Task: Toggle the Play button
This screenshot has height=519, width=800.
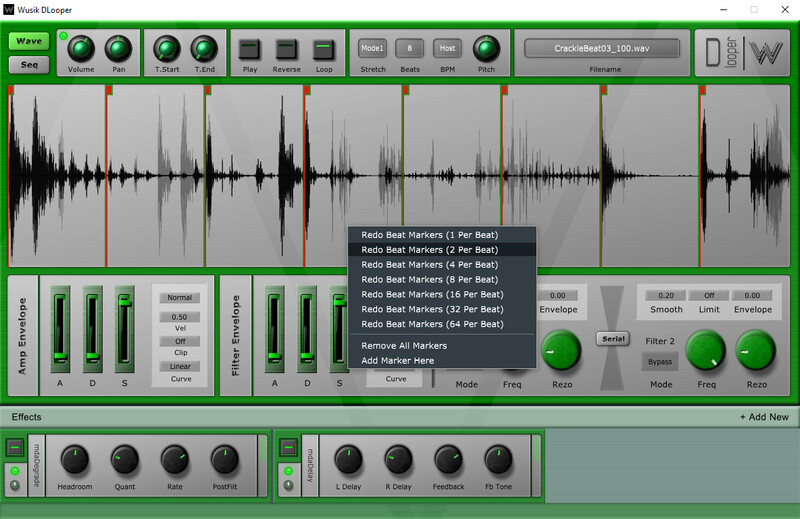Action: pyautogui.click(x=249, y=50)
